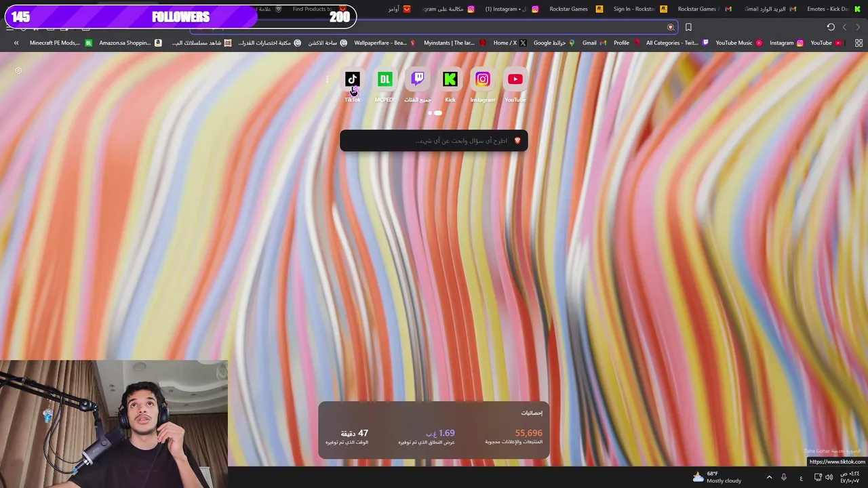Open the Myinstants bookmark

[454, 43]
